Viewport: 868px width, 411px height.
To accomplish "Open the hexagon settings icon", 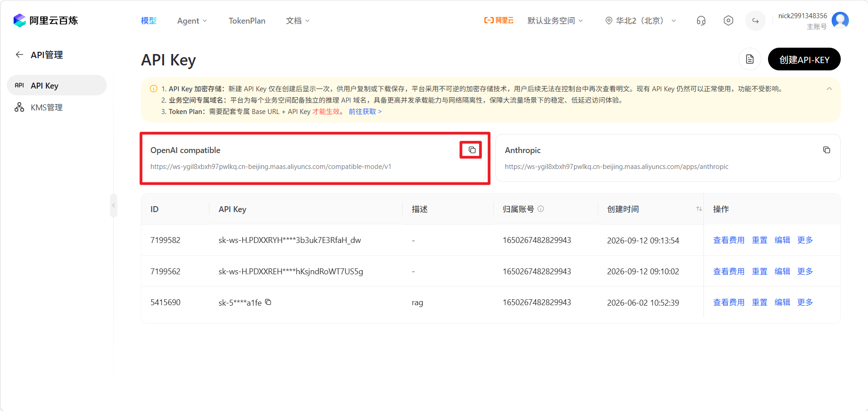I will click(728, 20).
